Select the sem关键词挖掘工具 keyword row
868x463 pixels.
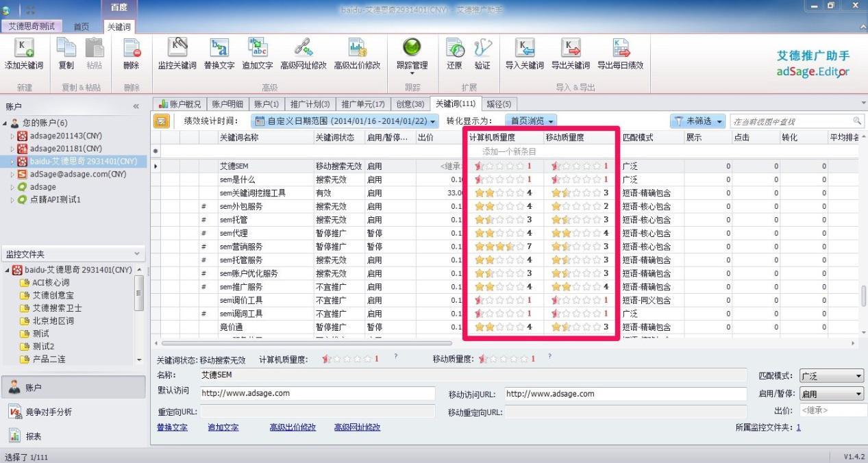(x=504, y=193)
